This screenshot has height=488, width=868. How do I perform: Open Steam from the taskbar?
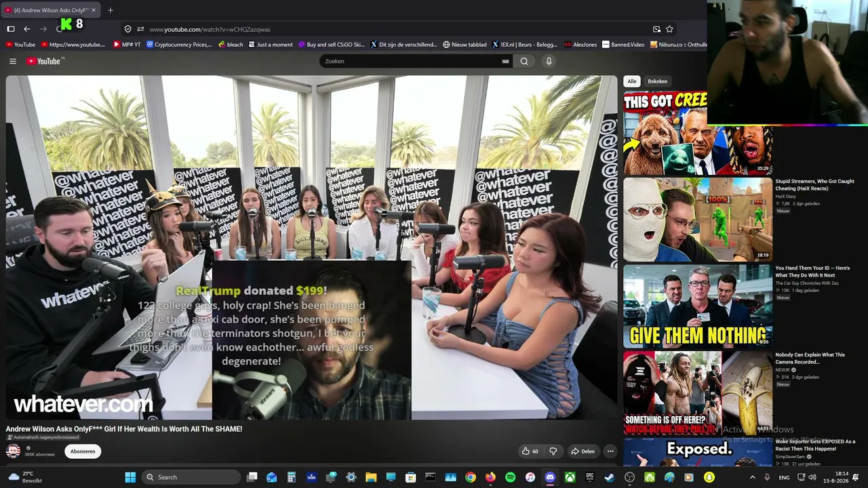coord(610,477)
